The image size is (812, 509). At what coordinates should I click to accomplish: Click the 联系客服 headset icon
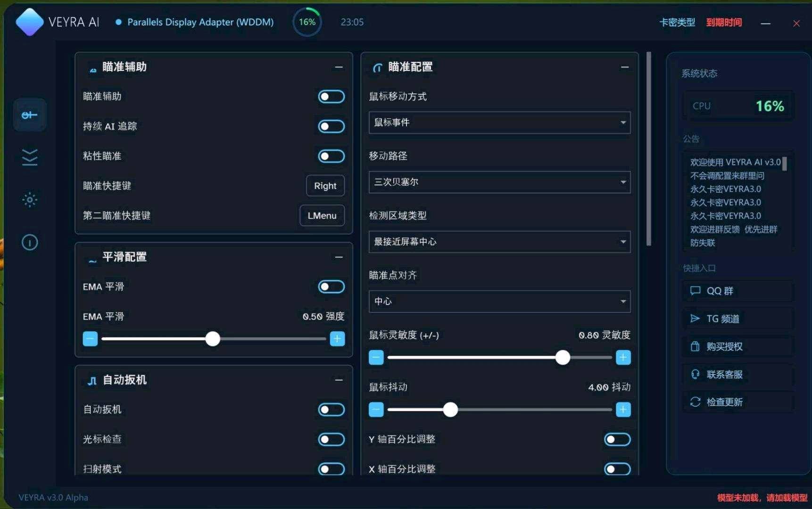coord(695,374)
